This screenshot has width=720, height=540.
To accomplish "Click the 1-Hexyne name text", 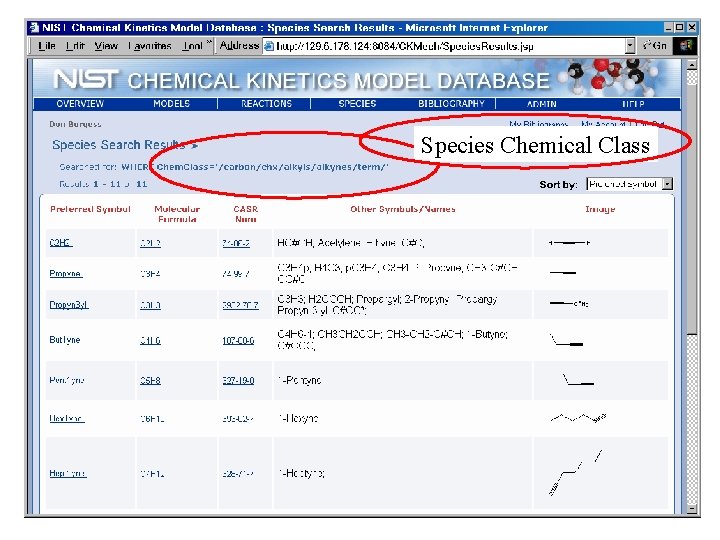I will (x=298, y=418).
